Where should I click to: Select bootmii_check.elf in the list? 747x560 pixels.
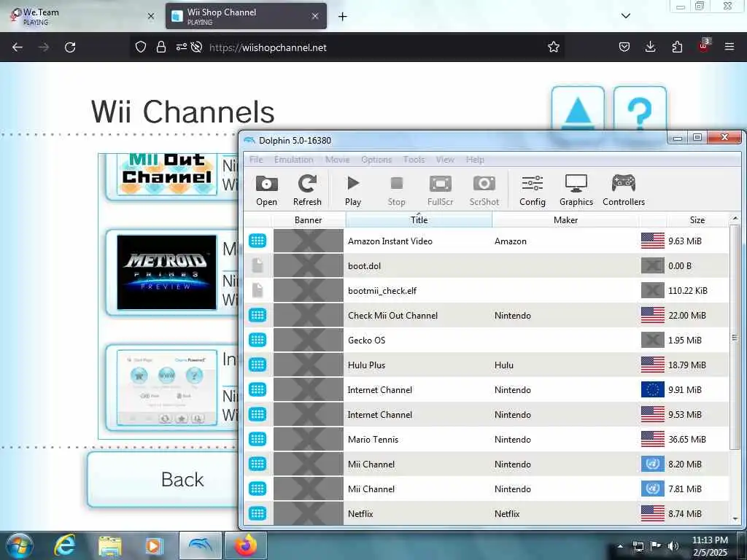pos(487,290)
